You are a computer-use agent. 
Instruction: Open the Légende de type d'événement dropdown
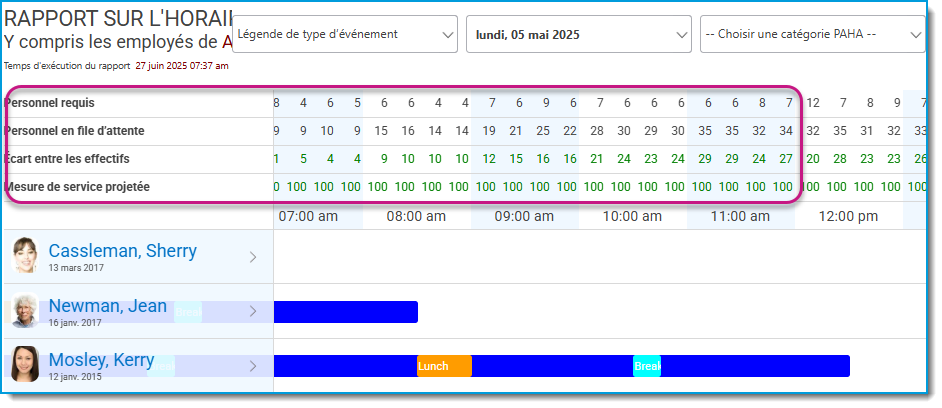click(x=345, y=34)
